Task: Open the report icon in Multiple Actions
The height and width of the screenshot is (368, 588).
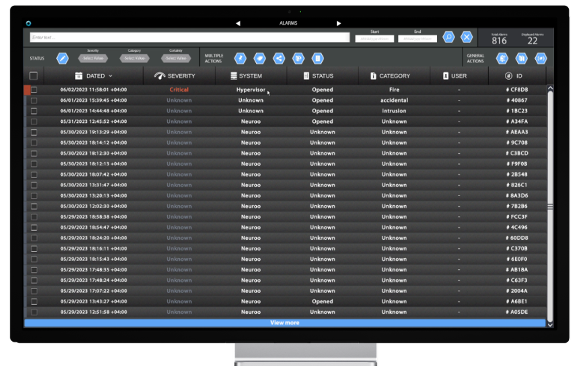Action: pos(318,59)
